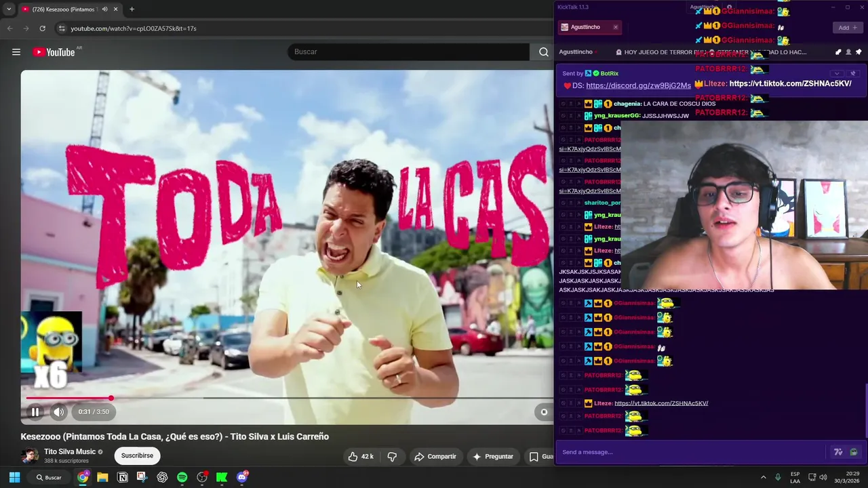
Task: Open the 7TV emotes picker
Action: coord(838,452)
